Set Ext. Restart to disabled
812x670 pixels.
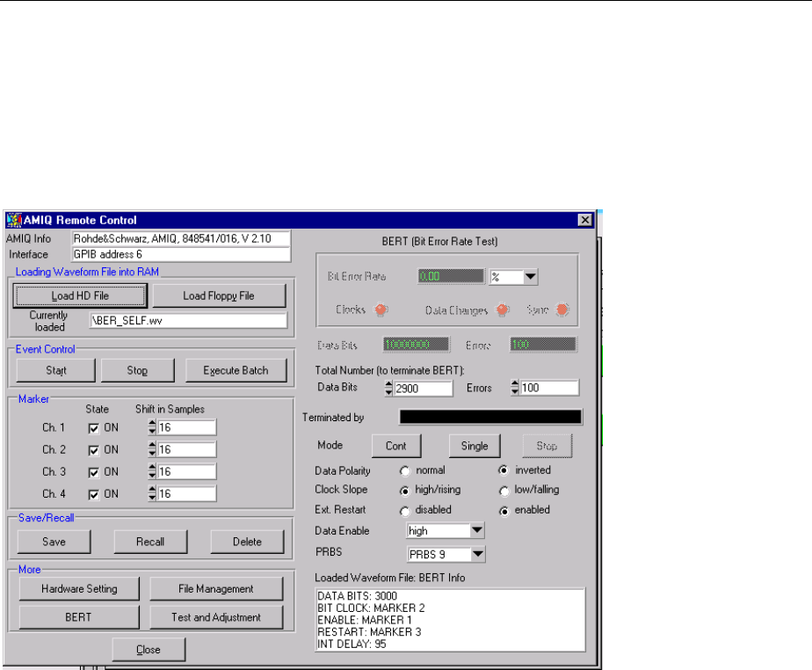pyautogui.click(x=405, y=511)
